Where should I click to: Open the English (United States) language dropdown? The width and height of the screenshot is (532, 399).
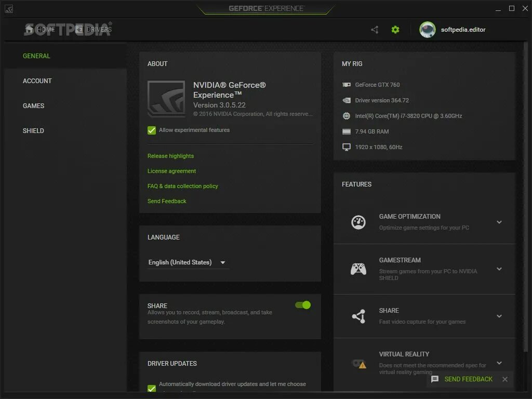188,262
